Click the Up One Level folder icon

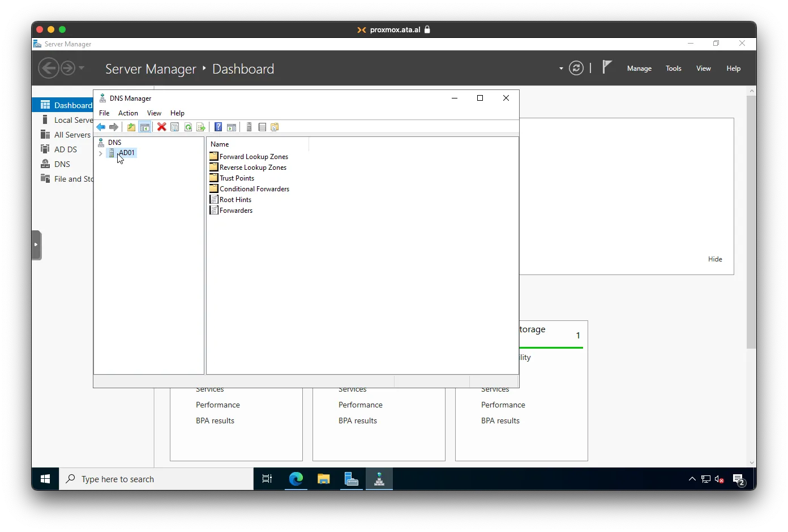click(x=131, y=127)
